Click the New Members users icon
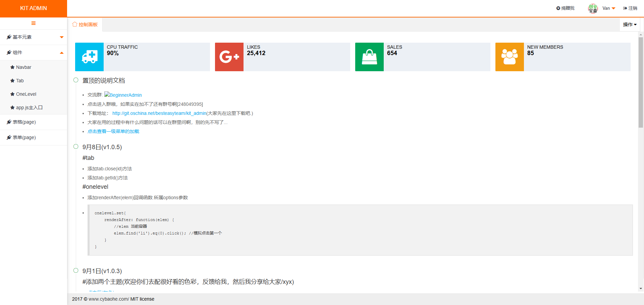Screen dimensions: 644x305 coord(509,57)
